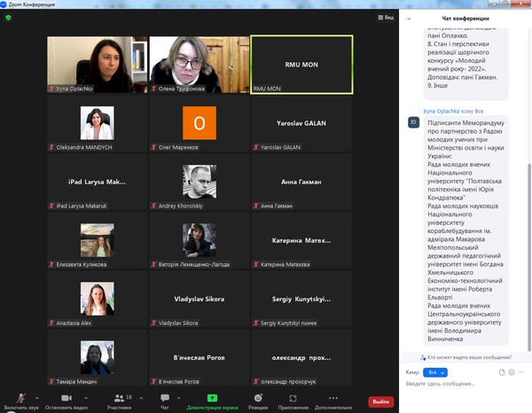The image size is (532, 413).
Task: Toggle the Чат chat panel
Action: 165,399
